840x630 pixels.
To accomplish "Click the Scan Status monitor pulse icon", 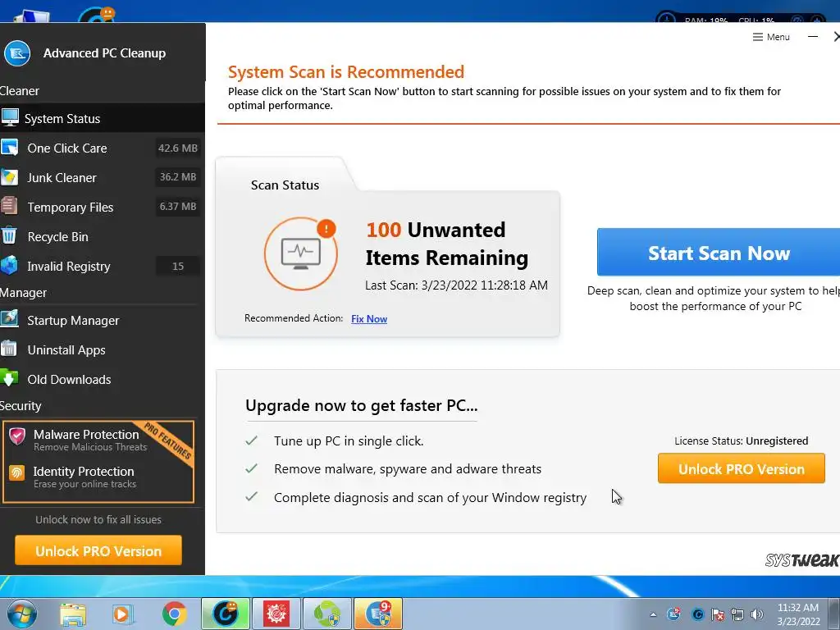I will [x=300, y=253].
